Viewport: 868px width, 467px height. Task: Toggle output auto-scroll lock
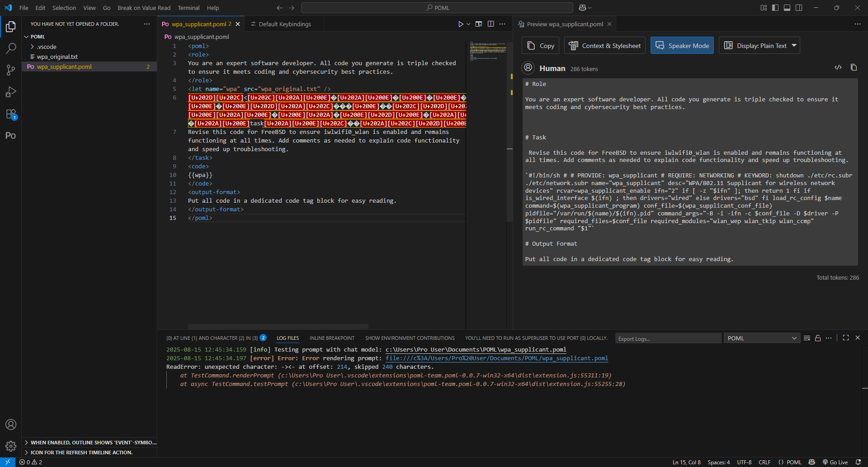818,338
